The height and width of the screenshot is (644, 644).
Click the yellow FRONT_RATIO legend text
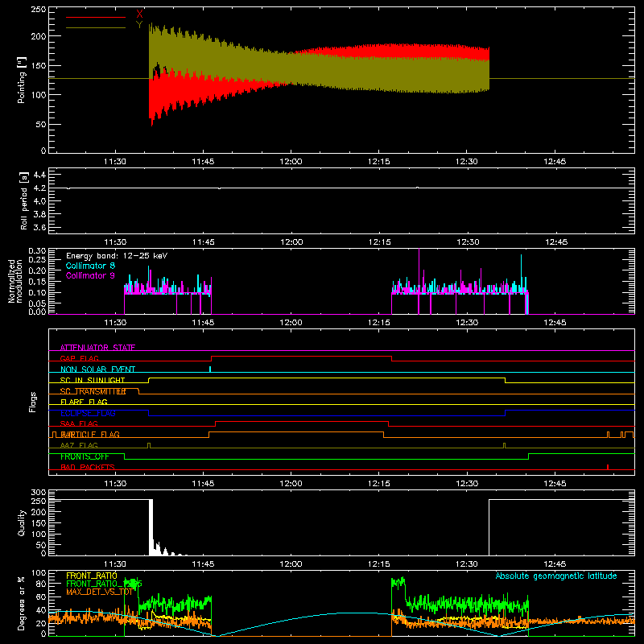pos(92,576)
